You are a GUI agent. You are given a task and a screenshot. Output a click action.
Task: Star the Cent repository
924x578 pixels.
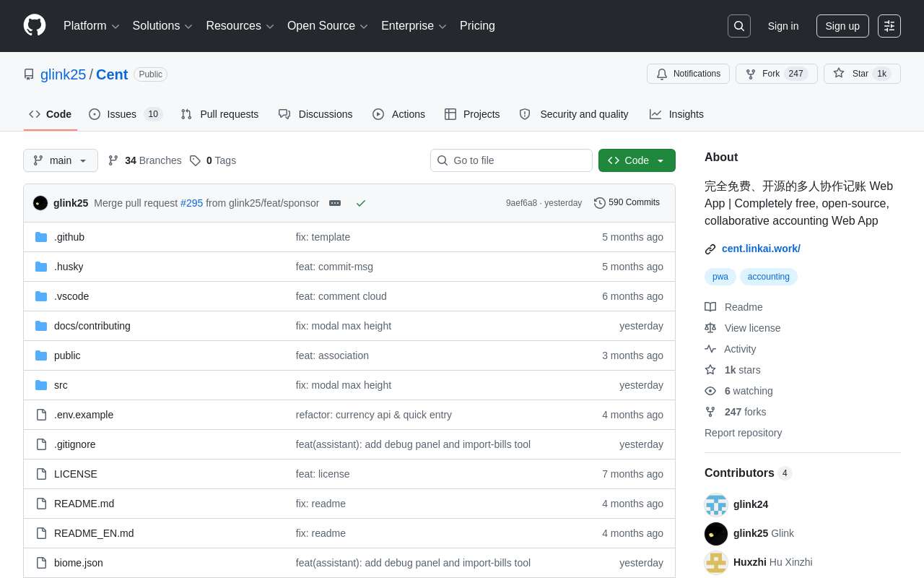pyautogui.click(x=862, y=74)
